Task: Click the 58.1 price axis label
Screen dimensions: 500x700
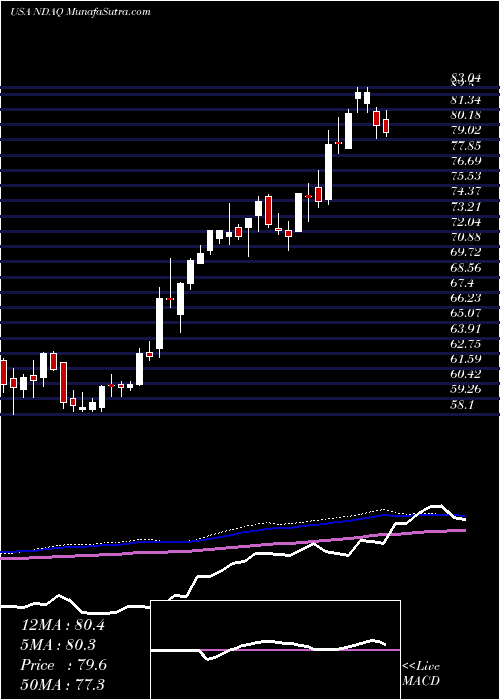Action: point(462,404)
